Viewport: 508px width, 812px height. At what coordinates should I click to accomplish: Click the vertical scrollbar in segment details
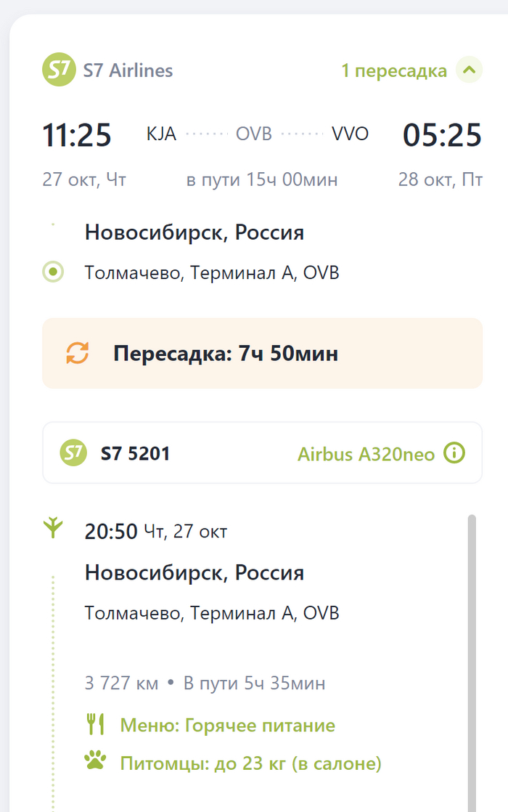click(x=472, y=654)
